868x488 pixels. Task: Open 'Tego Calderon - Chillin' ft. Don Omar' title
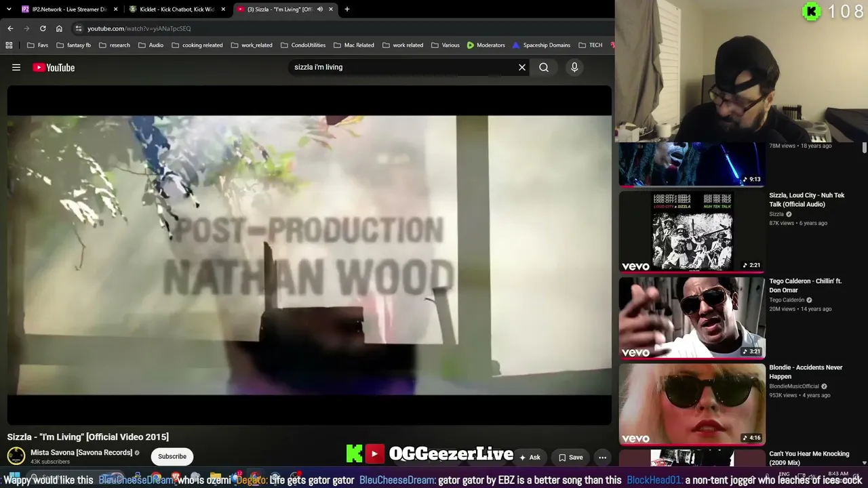[x=806, y=285]
